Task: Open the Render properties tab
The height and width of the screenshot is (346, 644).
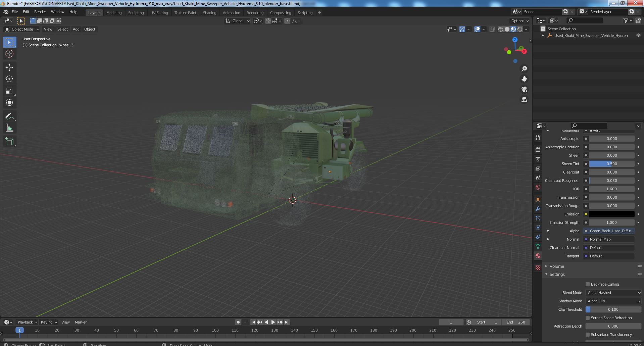Action: [538, 149]
